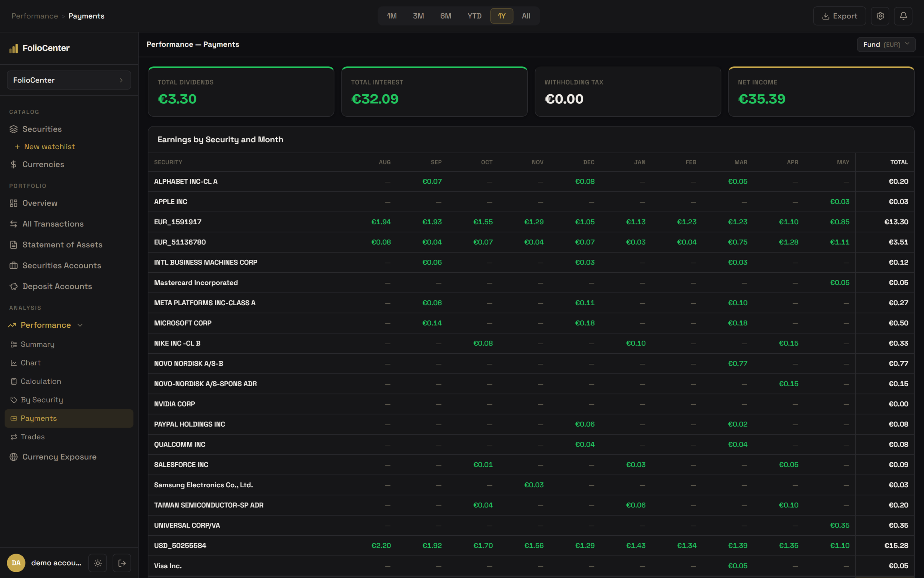Image resolution: width=924 pixels, height=578 pixels.
Task: Click the Payments banknote icon
Action: [14, 419]
